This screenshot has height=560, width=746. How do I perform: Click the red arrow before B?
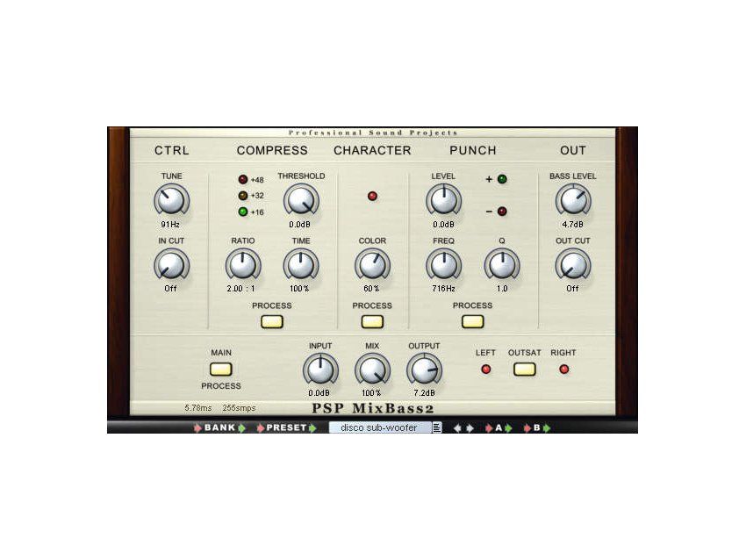(x=527, y=427)
